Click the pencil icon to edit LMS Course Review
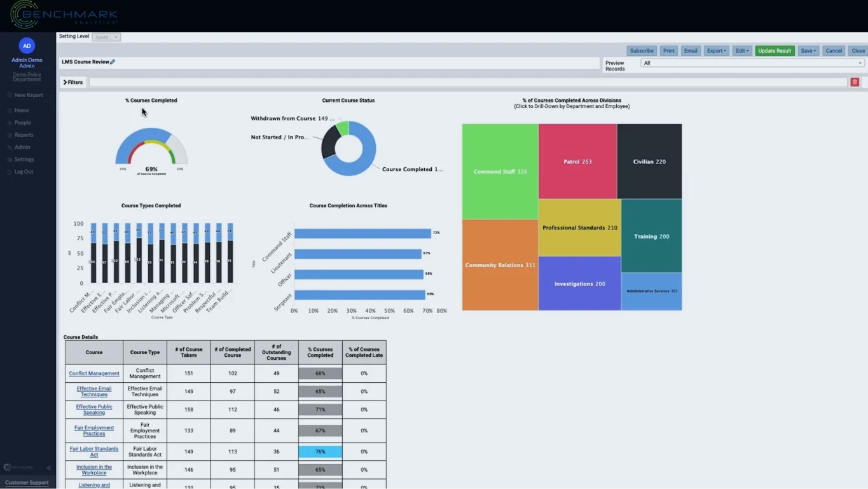This screenshot has height=489, width=868. [x=114, y=62]
